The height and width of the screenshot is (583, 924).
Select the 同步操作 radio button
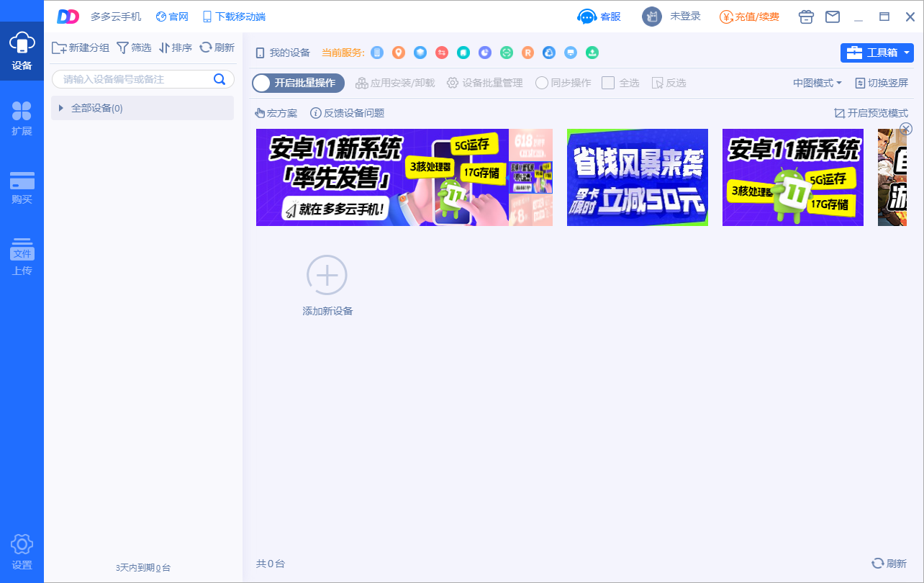click(541, 83)
